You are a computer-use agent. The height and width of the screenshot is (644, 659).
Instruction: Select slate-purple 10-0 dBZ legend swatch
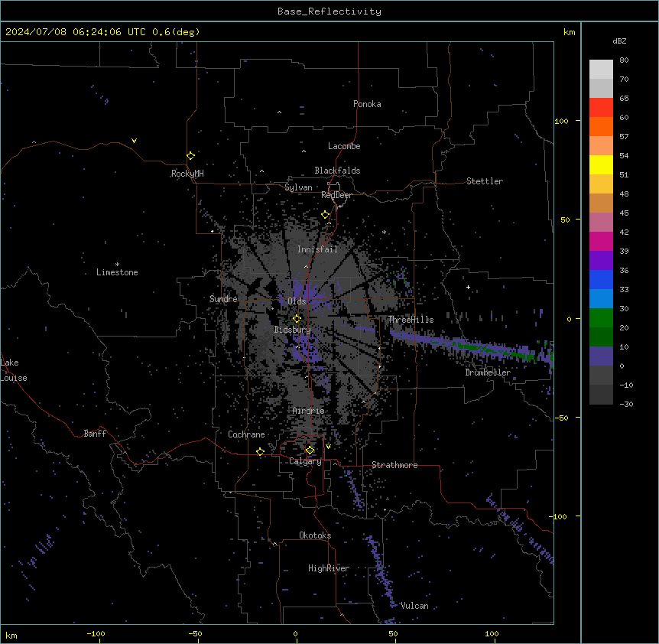(601, 356)
